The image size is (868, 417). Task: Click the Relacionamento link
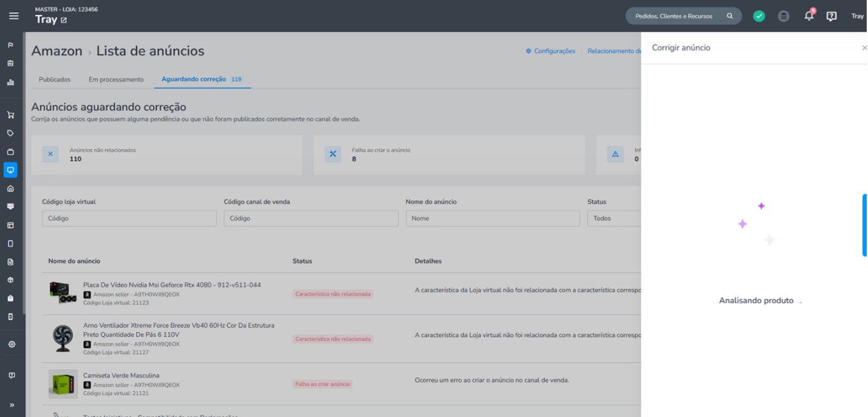(614, 51)
